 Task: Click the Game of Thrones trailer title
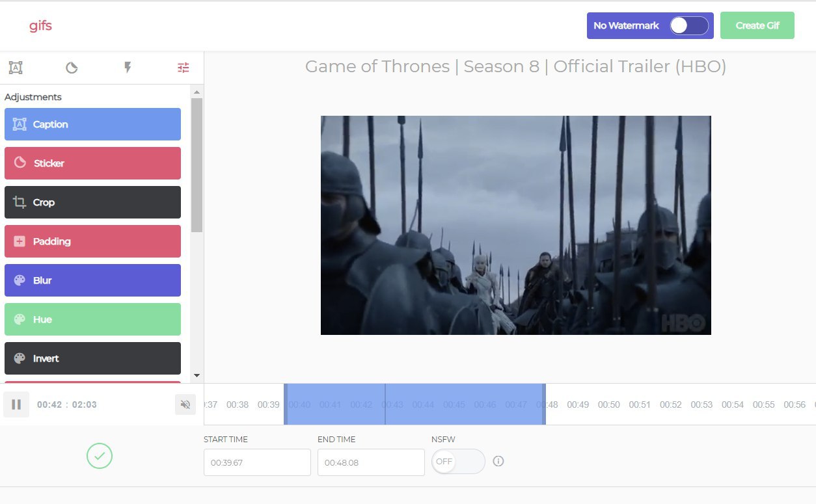click(x=515, y=66)
